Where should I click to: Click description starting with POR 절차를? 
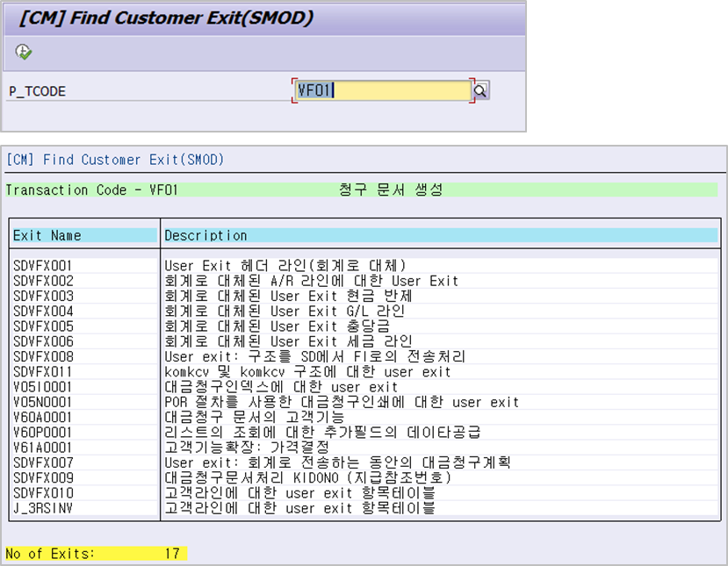(x=342, y=402)
